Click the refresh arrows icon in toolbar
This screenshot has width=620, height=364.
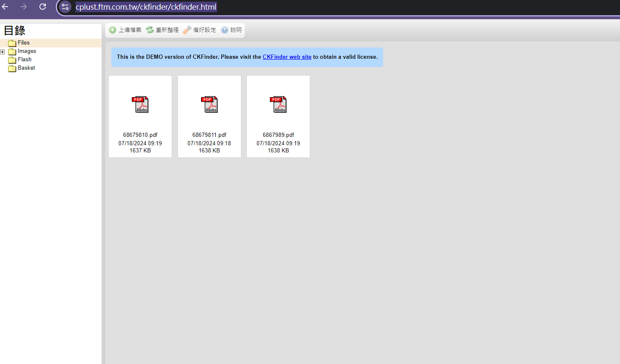150,30
